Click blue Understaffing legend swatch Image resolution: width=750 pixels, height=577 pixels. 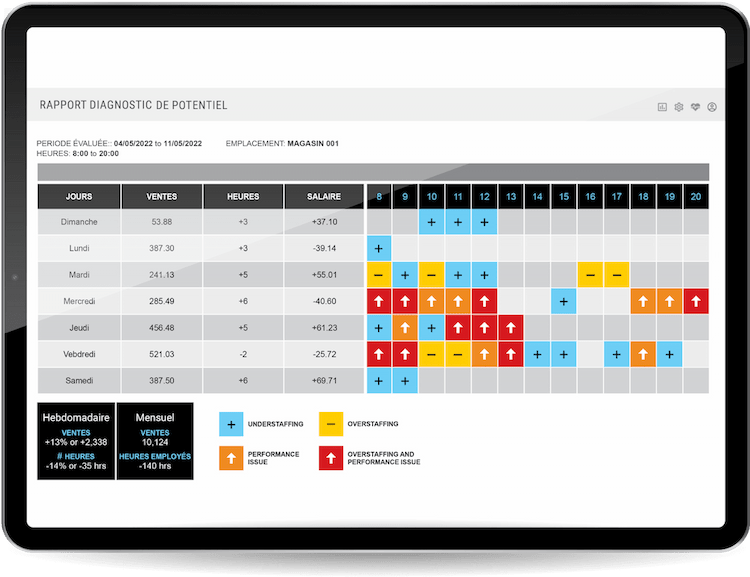(231, 424)
